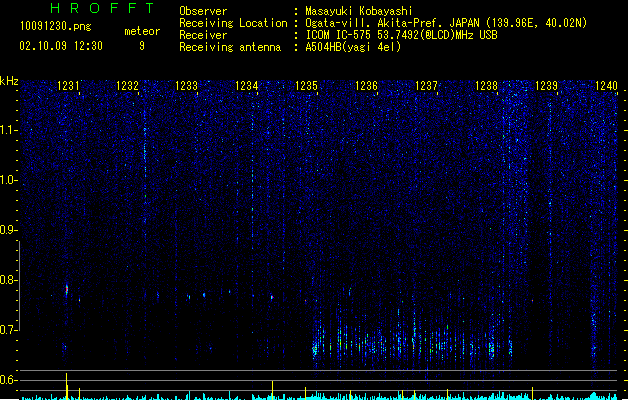
Task: Click time marker 1240
Action: 606,86
